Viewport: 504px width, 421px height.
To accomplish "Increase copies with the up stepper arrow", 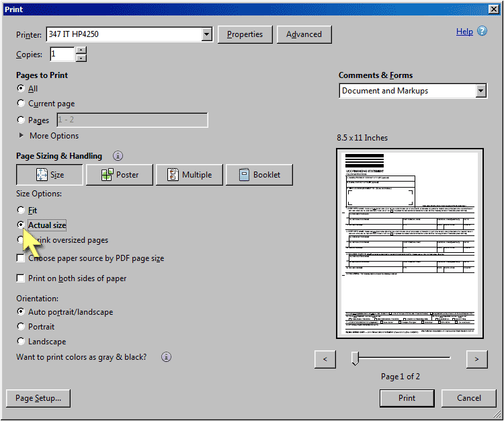I will point(81,50).
